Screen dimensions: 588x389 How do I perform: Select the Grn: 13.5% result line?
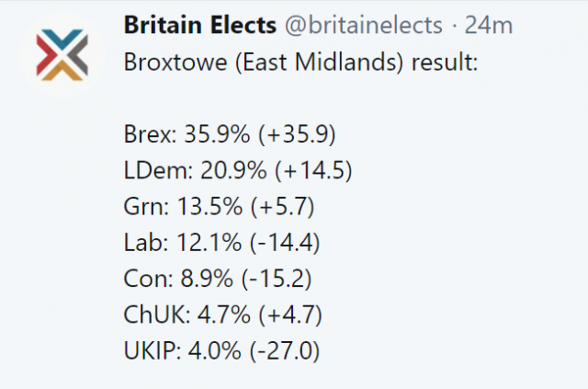pos(219,206)
